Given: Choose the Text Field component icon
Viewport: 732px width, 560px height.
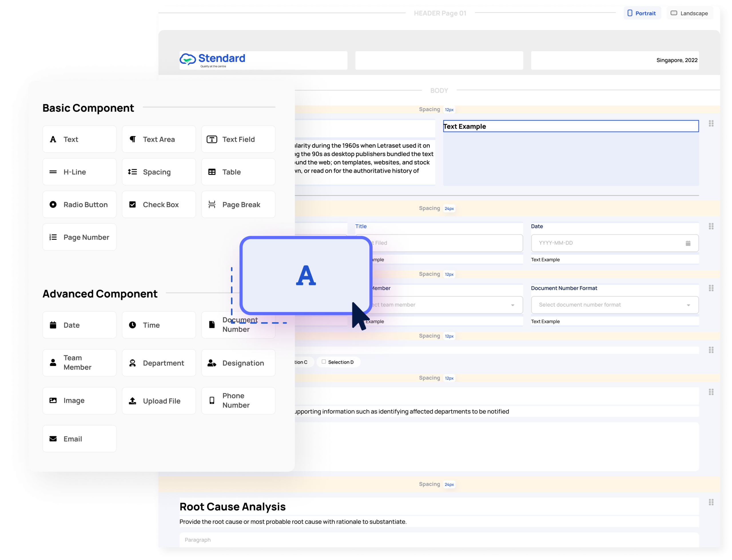Looking at the screenshot, I should 212,139.
